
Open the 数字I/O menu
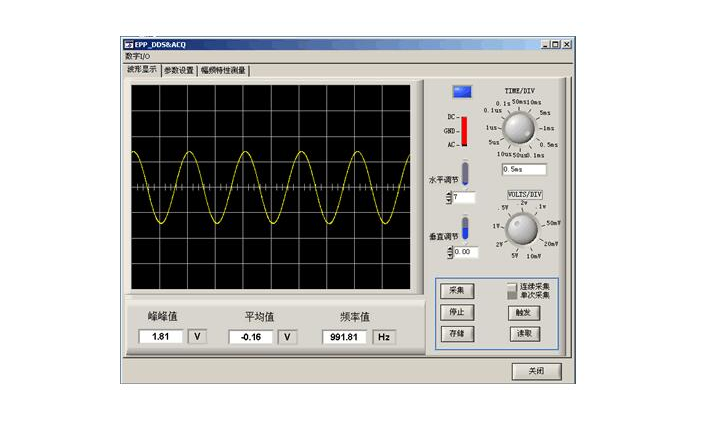pos(138,56)
